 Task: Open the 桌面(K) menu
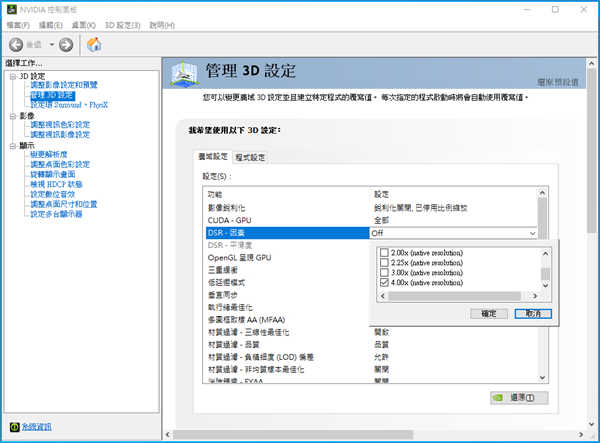(83, 25)
